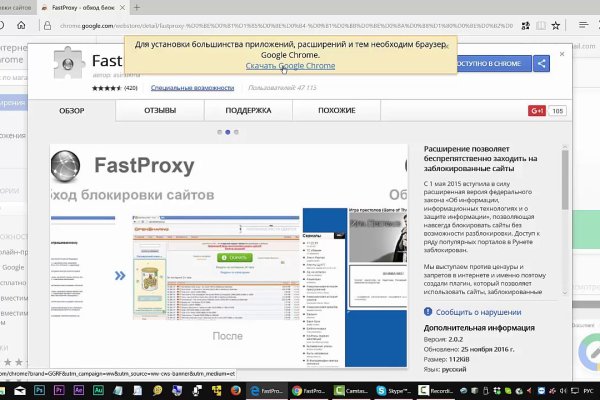Open the ПОДДЕРЖКА tab
This screenshot has width=600, height=400.
point(247,111)
